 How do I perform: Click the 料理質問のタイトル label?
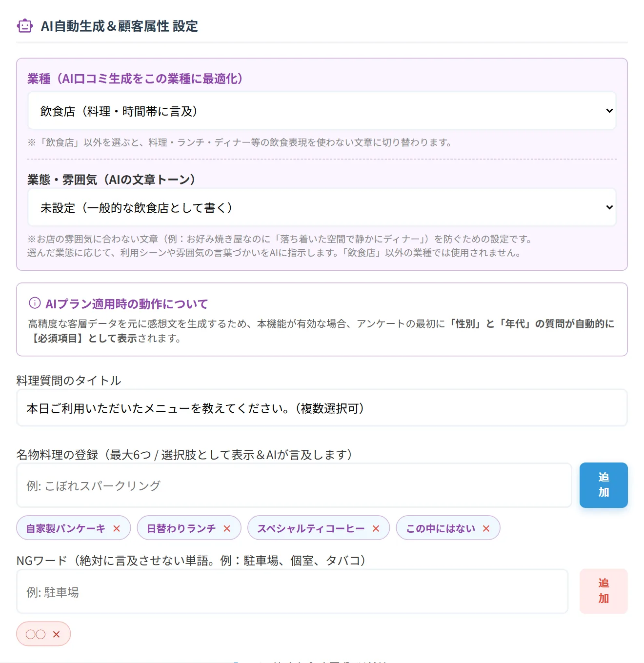[x=69, y=381]
